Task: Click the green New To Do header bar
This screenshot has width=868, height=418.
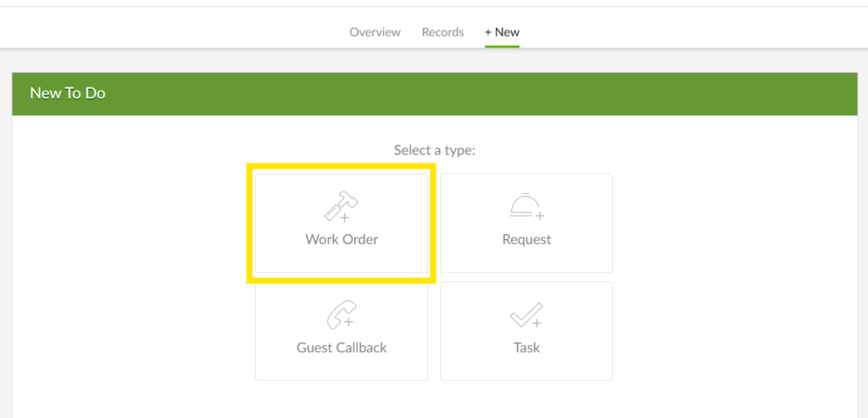Action: tap(509, 93)
